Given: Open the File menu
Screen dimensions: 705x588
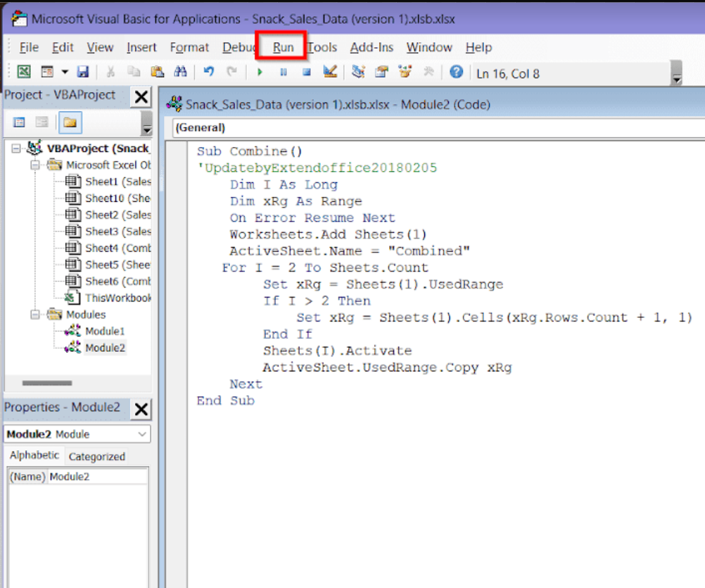Looking at the screenshot, I should point(29,47).
